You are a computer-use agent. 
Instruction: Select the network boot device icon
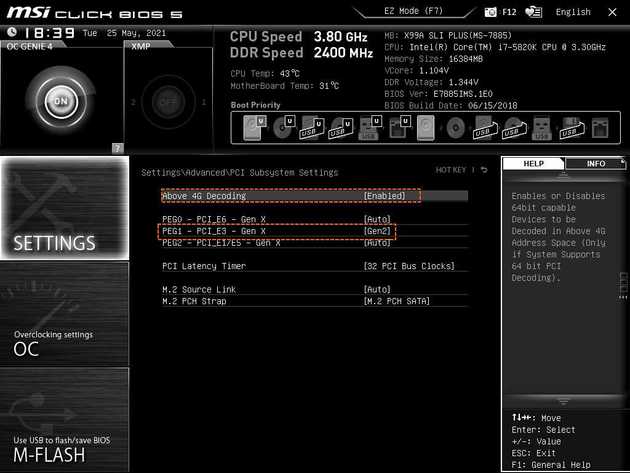pos(600,128)
